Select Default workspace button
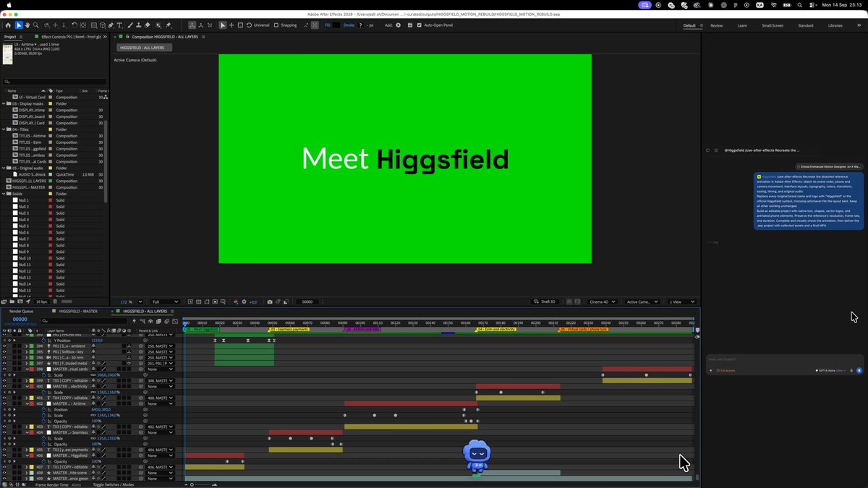The width and height of the screenshot is (868, 488). [x=689, y=25]
